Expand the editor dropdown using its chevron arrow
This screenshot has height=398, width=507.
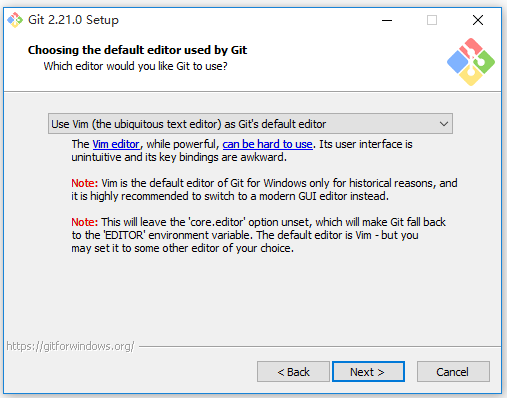[x=443, y=124]
